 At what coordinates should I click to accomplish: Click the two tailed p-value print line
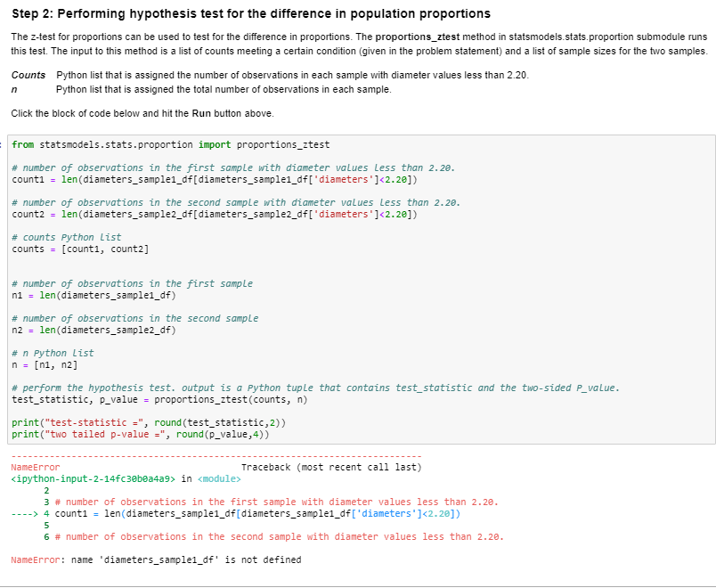click(138, 433)
